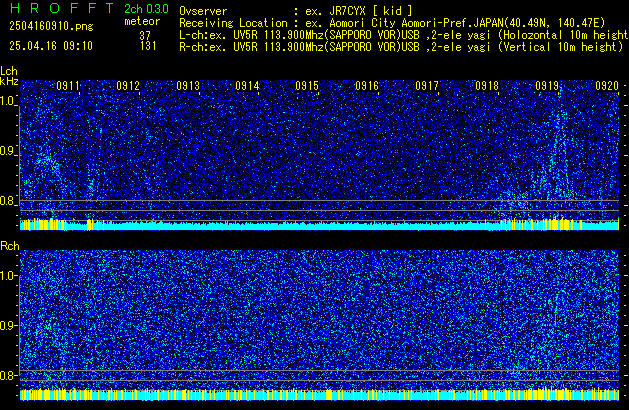Click the version label 2ch 0.3.0

coord(146,9)
